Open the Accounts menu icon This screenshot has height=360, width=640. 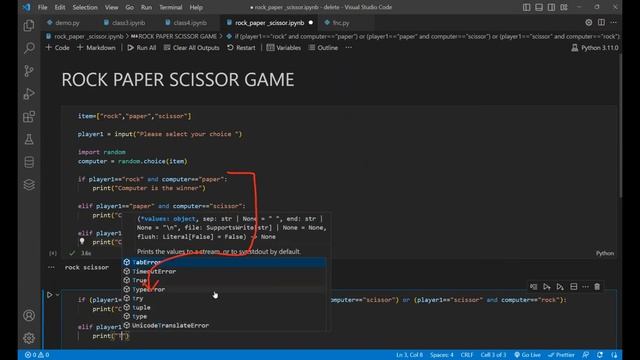pyautogui.click(x=29, y=316)
